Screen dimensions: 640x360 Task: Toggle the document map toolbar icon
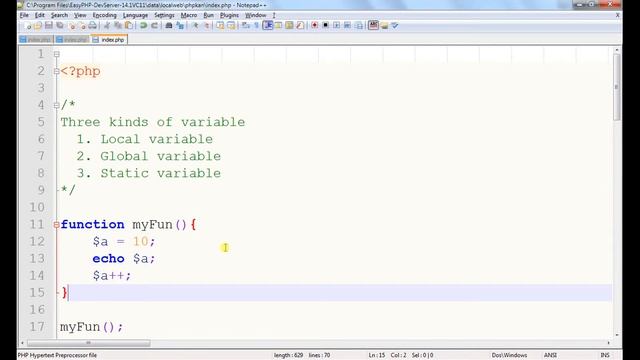click(289, 26)
